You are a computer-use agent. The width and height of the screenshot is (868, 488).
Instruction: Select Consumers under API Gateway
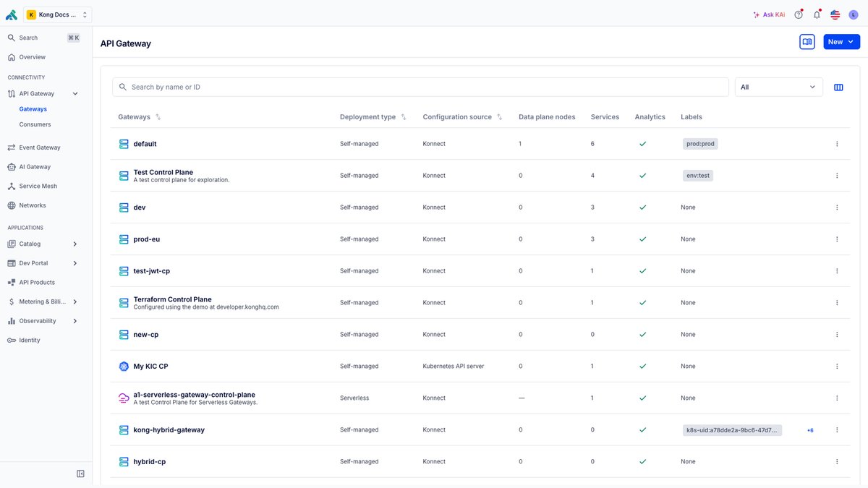point(35,124)
